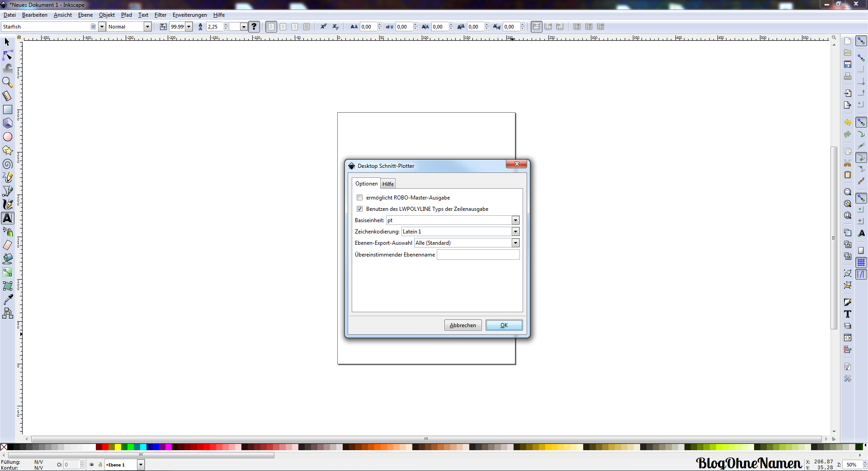Open the Zeichenkodierung dropdown
868x471 pixels.
(x=515, y=232)
